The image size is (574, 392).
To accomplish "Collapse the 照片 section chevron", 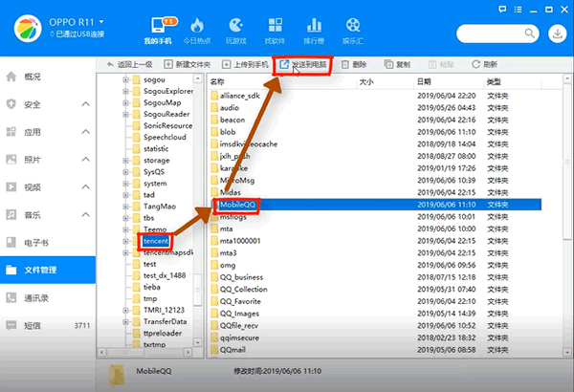I will click(x=86, y=160).
